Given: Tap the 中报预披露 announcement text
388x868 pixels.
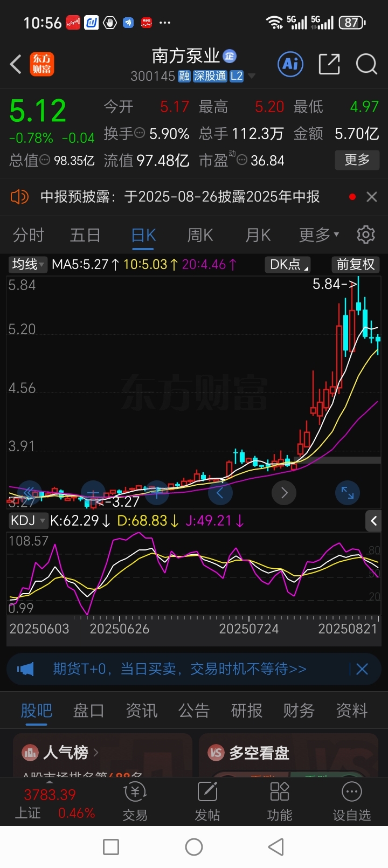Looking at the screenshot, I should point(180,197).
